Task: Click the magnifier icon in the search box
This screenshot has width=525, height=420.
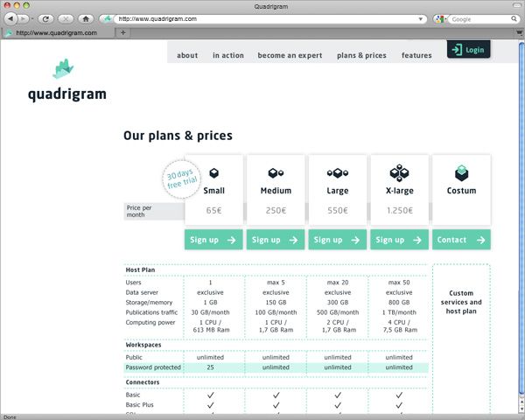Action: tap(514, 18)
